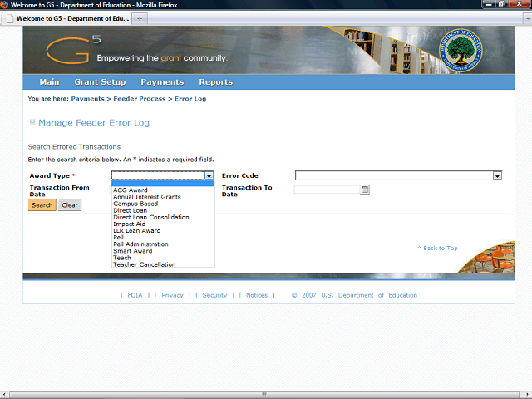
Task: Collapse the Award Type dropdown arrow
Action: 209,175
